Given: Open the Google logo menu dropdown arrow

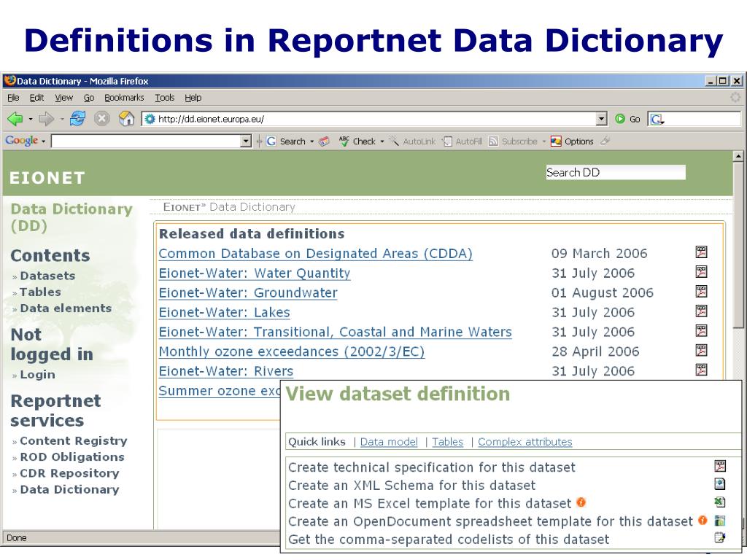Looking at the screenshot, I should coord(43,141).
